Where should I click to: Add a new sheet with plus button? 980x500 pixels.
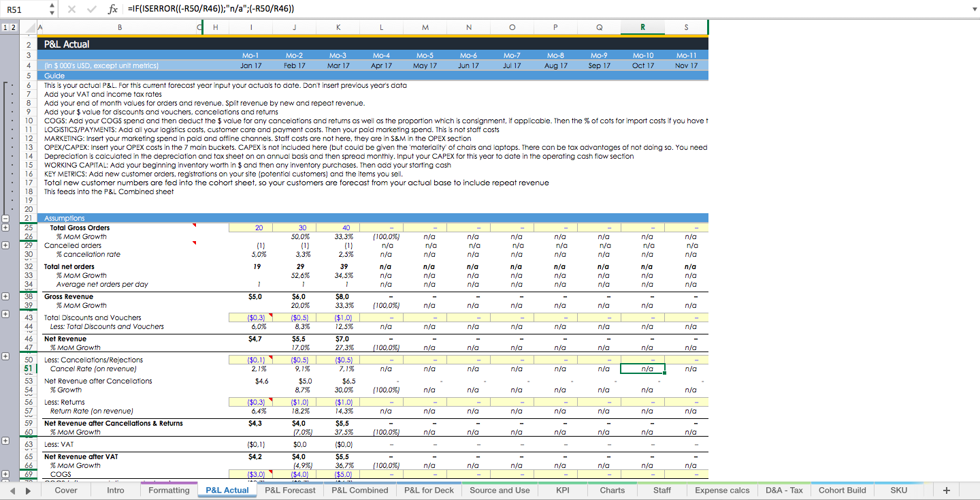point(946,490)
